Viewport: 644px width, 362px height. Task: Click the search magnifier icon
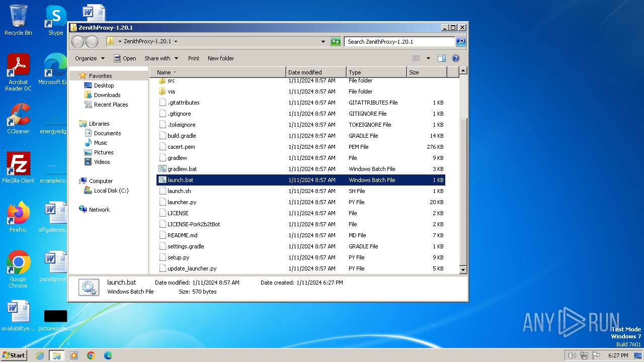point(460,42)
